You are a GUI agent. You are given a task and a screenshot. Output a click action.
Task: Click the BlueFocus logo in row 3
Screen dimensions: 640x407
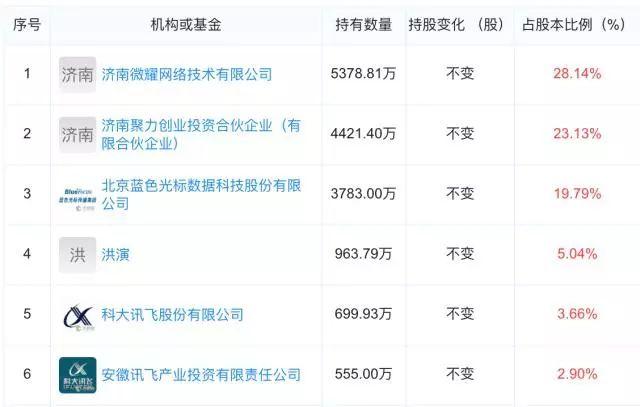click(78, 194)
